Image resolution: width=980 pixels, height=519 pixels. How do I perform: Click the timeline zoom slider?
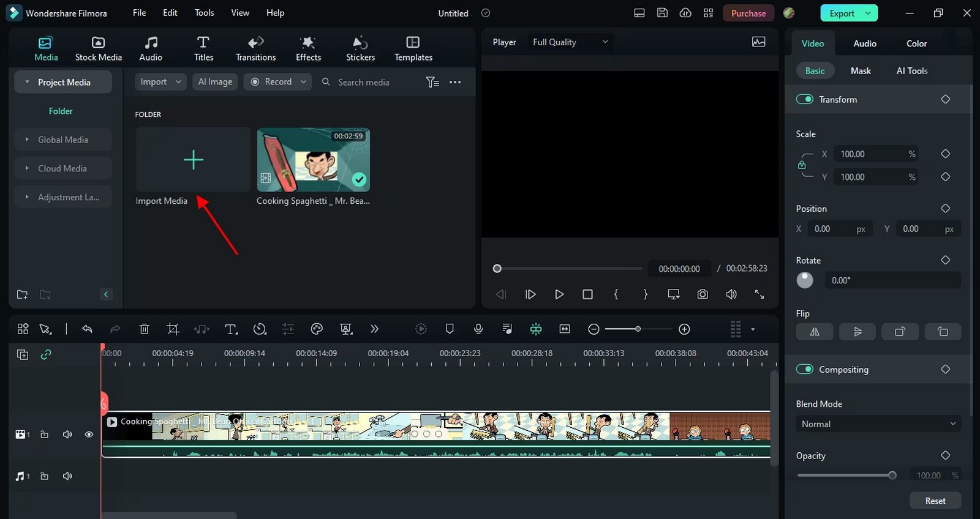(638, 329)
